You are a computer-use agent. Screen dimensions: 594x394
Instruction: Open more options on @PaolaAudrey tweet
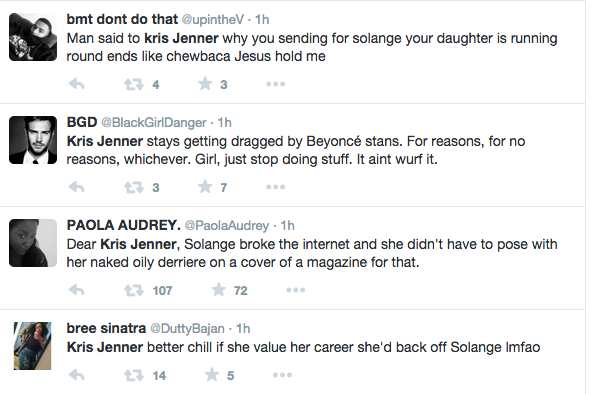tap(295, 290)
